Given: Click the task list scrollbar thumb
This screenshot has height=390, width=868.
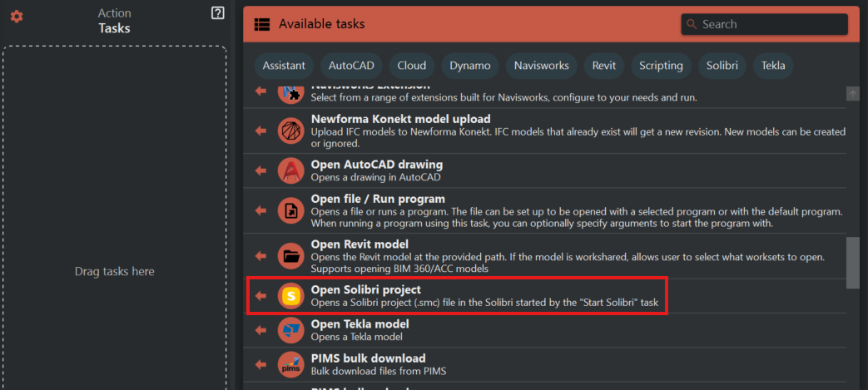Looking at the screenshot, I should click(852, 262).
